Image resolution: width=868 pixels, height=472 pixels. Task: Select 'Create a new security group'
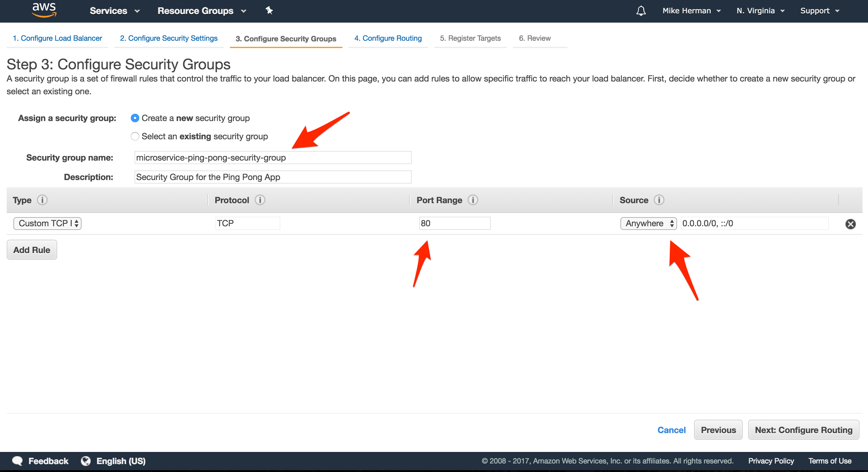click(135, 118)
